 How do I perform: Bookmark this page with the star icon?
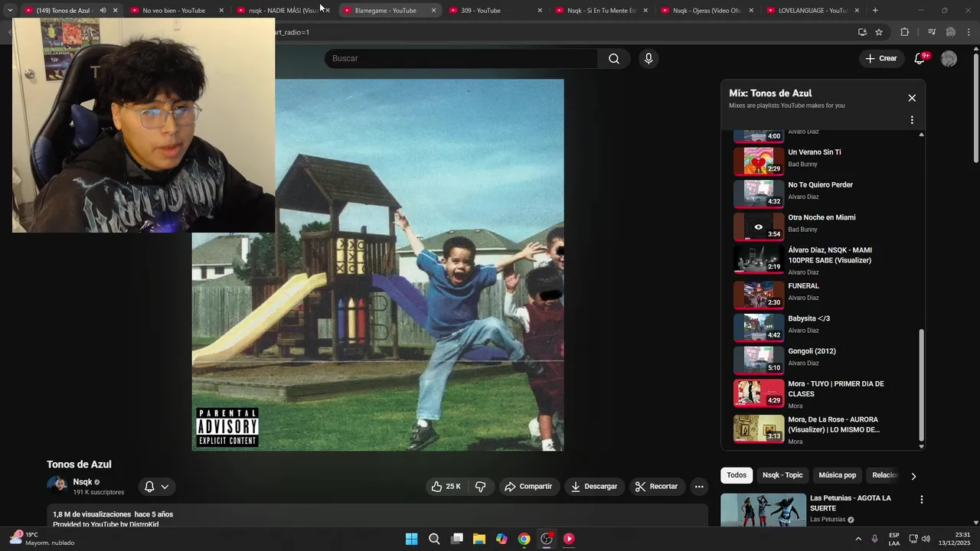pos(879,32)
